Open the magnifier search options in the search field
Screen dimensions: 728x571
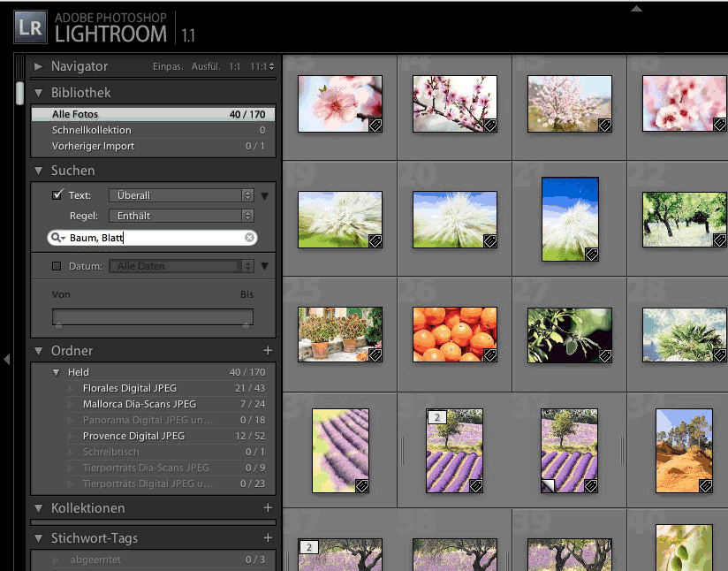tap(57, 238)
